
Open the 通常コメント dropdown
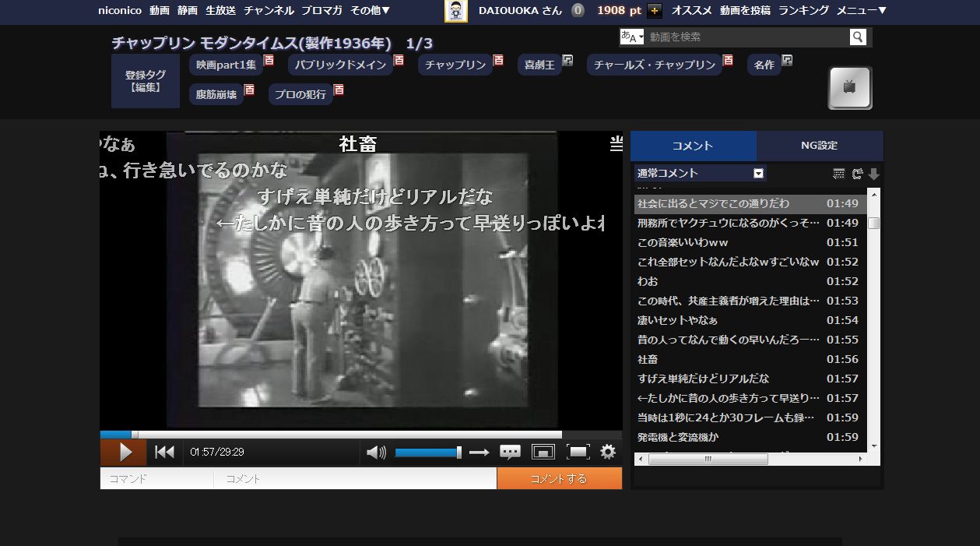pyautogui.click(x=701, y=173)
